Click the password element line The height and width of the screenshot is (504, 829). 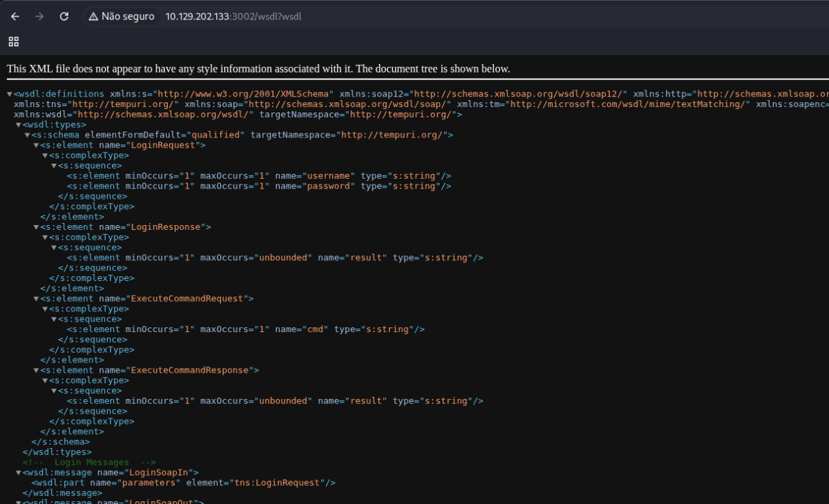click(x=259, y=186)
